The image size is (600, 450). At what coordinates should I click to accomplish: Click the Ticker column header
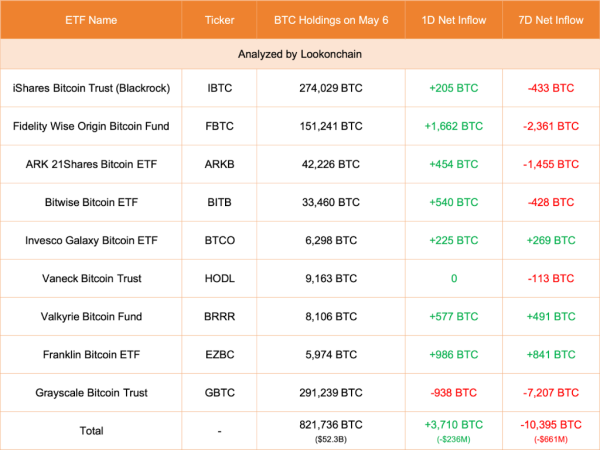(220, 20)
